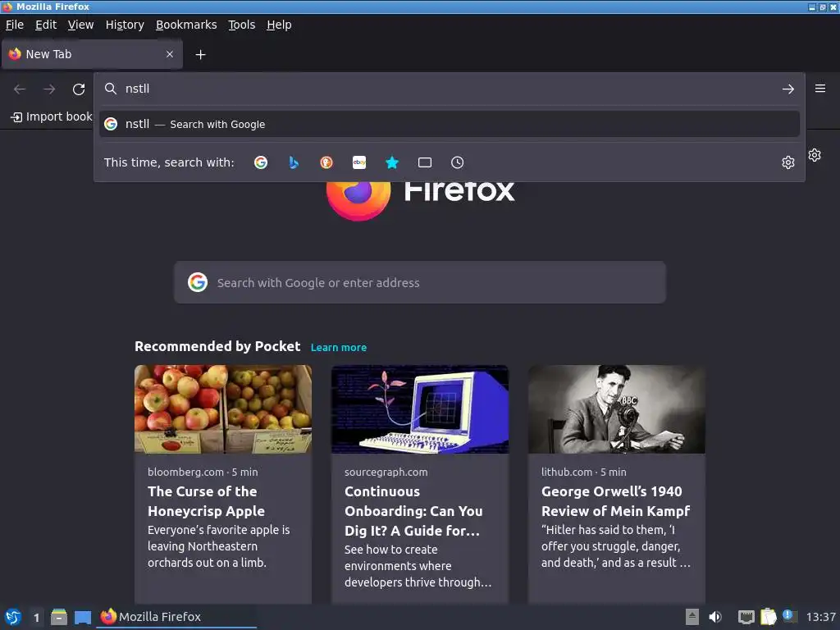Image resolution: width=840 pixels, height=630 pixels.
Task: Open Pocket Learn more link
Action: (339, 348)
